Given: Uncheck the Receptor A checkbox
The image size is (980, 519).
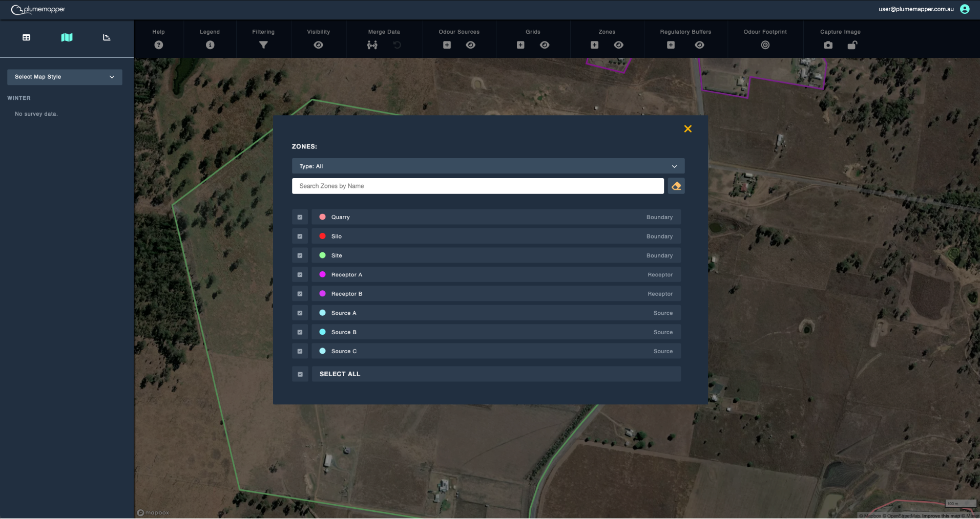Looking at the screenshot, I should 300,275.
